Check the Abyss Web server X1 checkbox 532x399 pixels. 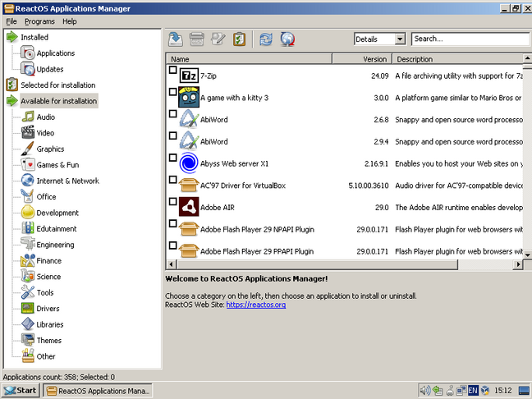(172, 158)
